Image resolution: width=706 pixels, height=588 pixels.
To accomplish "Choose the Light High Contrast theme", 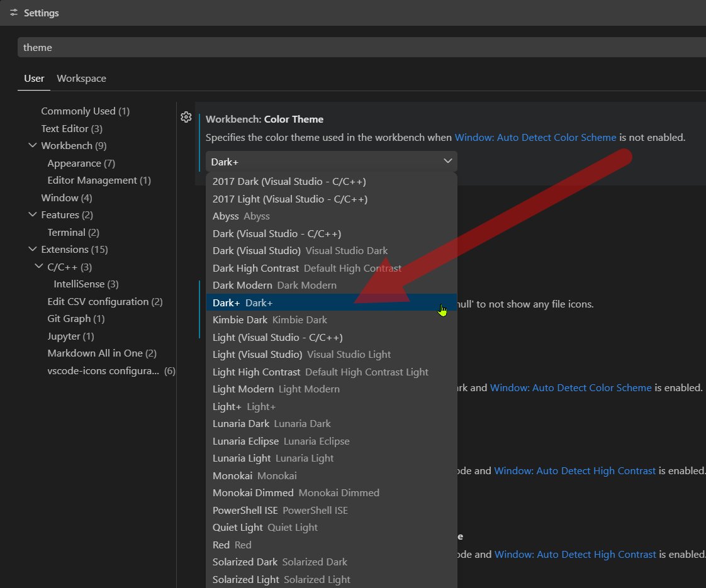I will tap(332, 372).
